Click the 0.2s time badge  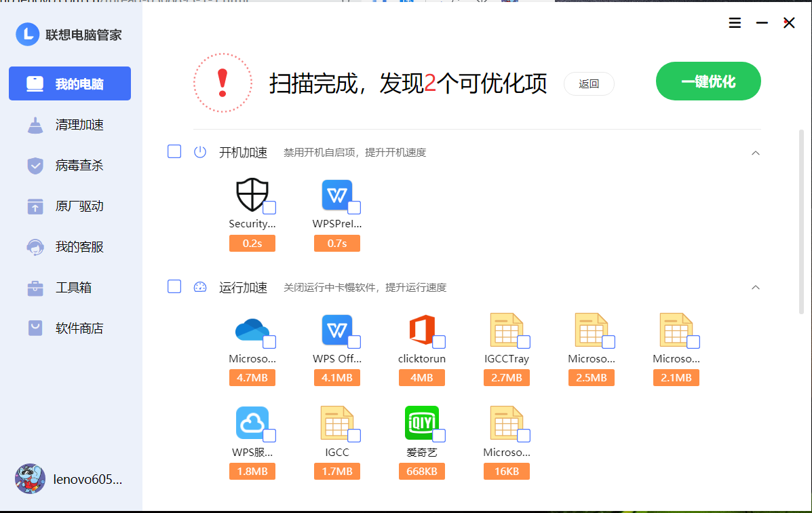(252, 243)
